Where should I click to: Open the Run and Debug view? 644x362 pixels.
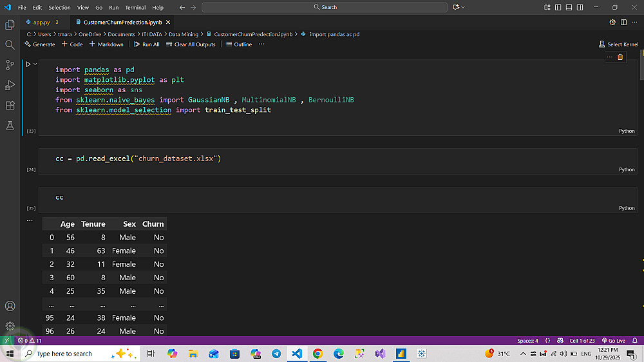click(x=10, y=85)
